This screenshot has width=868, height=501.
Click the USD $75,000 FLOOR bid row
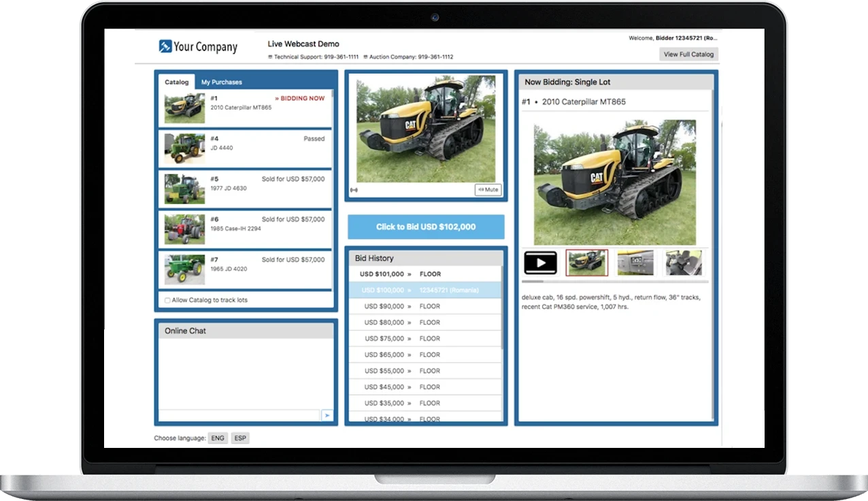(425, 338)
